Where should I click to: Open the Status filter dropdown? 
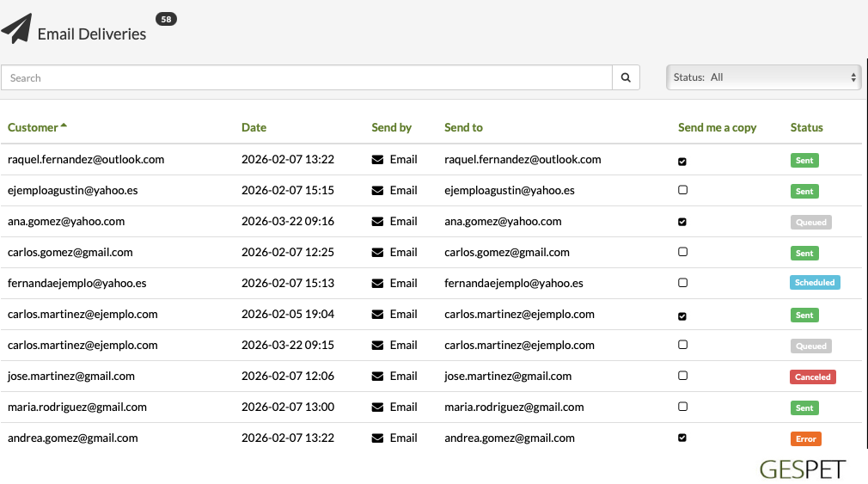tap(763, 77)
